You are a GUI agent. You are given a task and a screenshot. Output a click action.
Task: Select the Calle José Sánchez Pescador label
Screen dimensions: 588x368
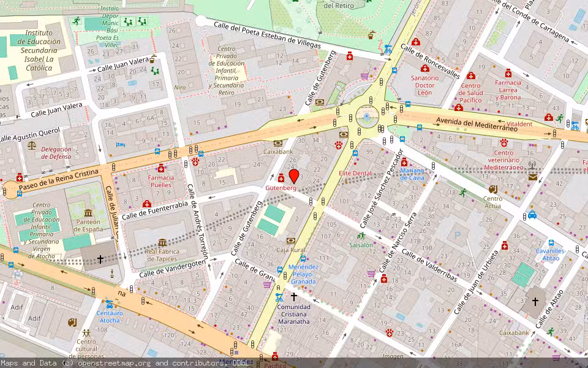click(382, 188)
